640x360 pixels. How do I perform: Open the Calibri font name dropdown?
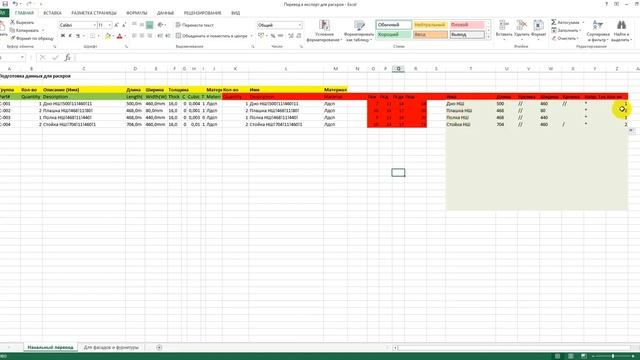pos(95,25)
